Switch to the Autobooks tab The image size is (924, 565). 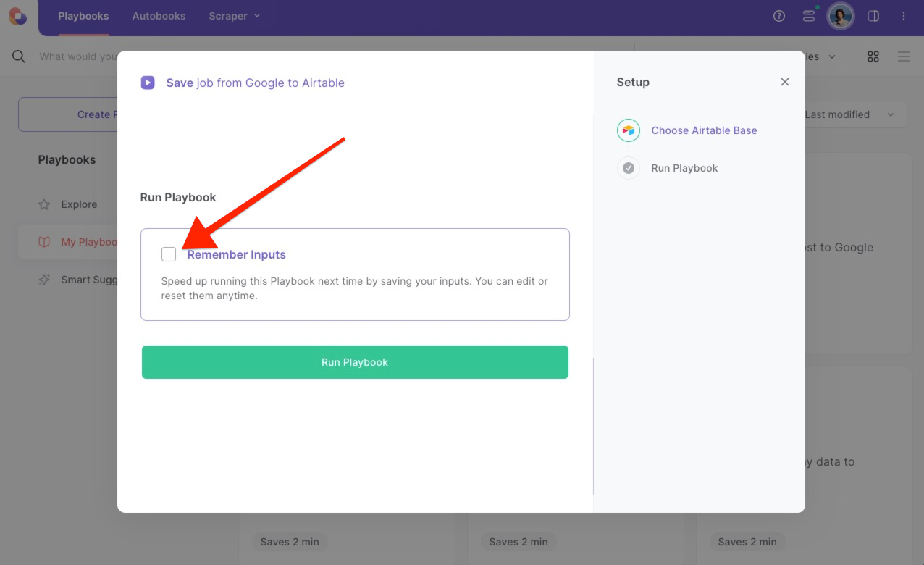(159, 16)
